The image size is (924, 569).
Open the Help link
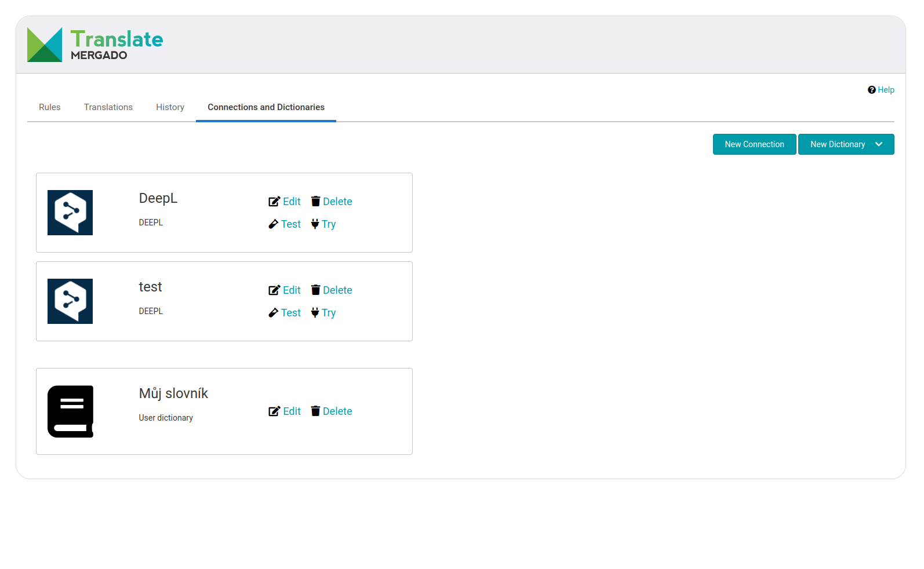886,90
